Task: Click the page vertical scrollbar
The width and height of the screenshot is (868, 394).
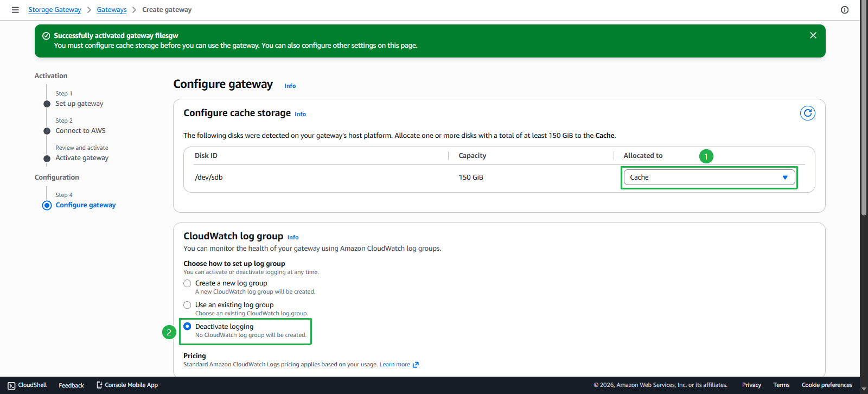Action: point(864,109)
